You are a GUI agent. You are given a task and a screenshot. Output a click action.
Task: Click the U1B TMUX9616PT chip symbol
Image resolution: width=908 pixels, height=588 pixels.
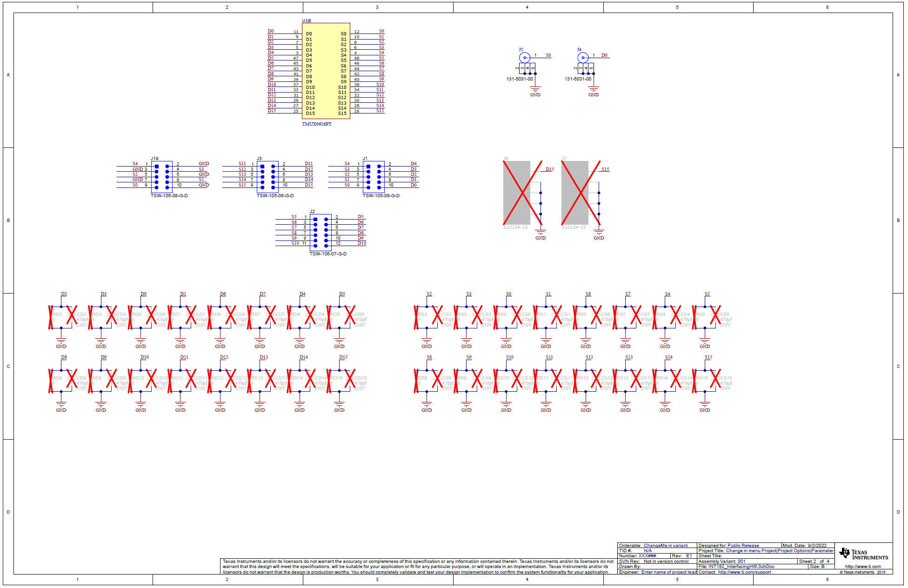tap(326, 71)
